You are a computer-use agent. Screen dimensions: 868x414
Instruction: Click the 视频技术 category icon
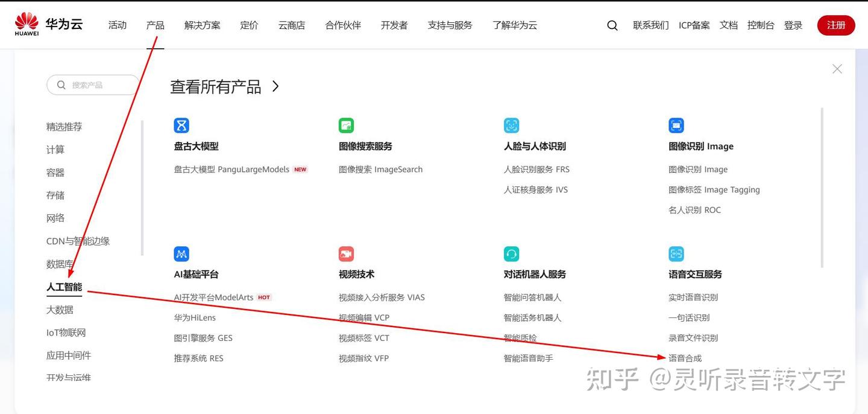346,253
